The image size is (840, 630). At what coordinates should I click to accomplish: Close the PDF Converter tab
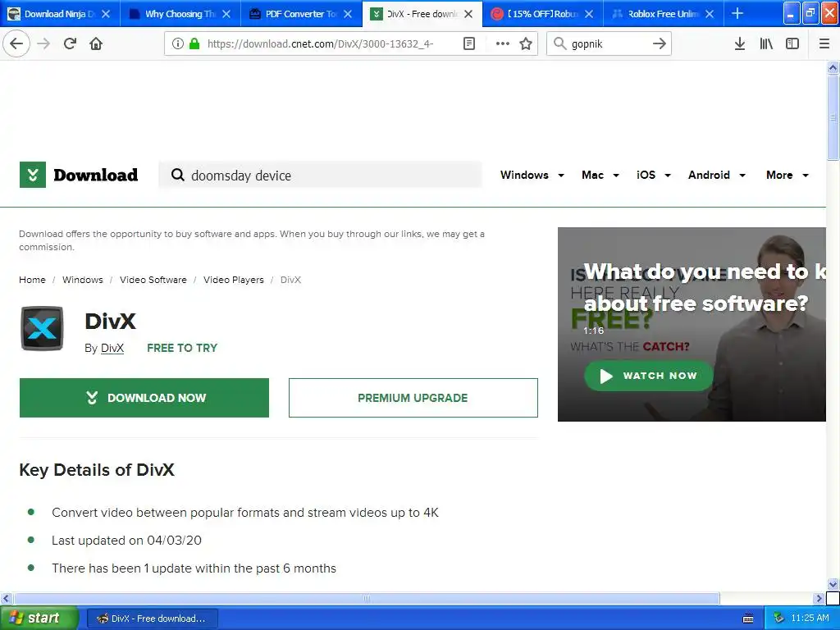348,14
